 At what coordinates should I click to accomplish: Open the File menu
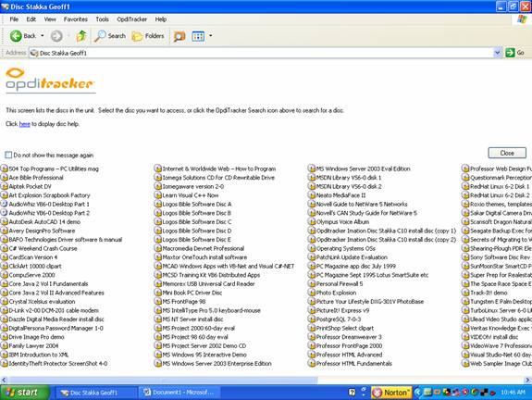[14, 19]
